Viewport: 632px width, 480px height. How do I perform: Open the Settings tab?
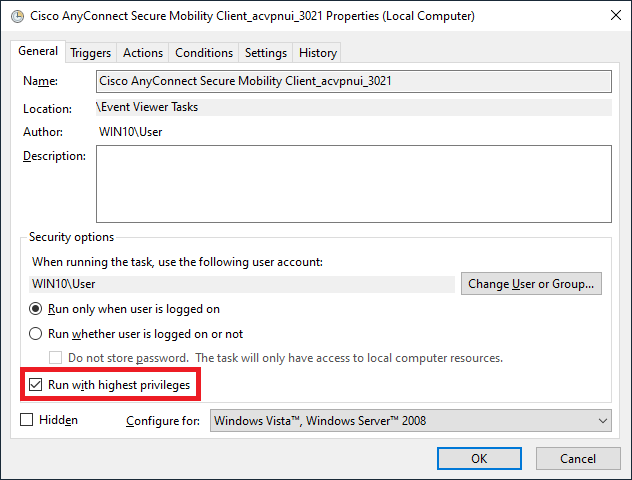(266, 53)
